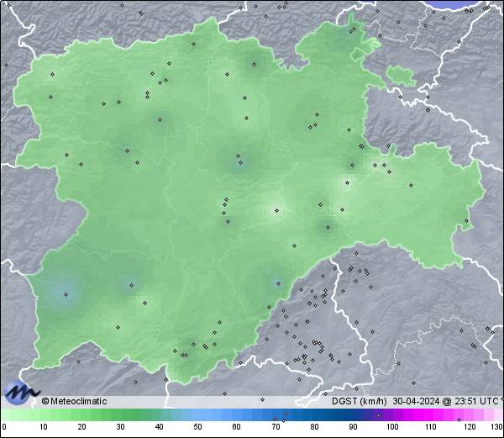The height and width of the screenshot is (438, 504).
Task: Click the station marker on the whitish central patch
Action: 276,211
